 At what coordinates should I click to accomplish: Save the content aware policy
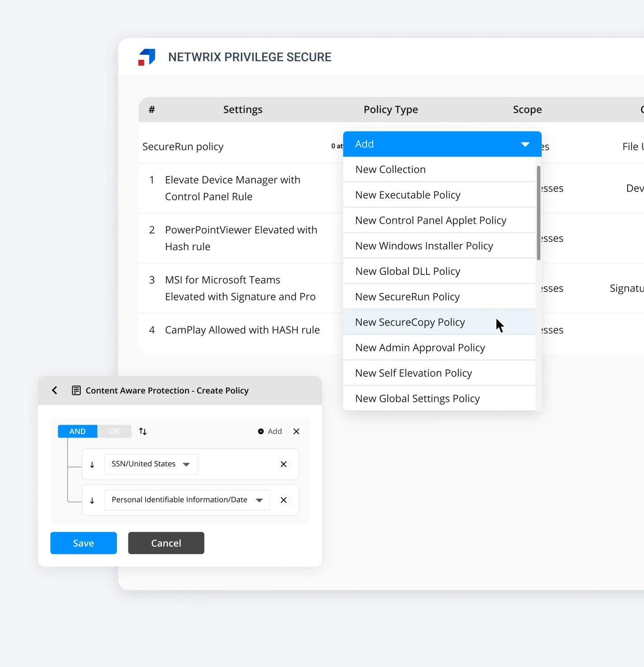pyautogui.click(x=83, y=543)
